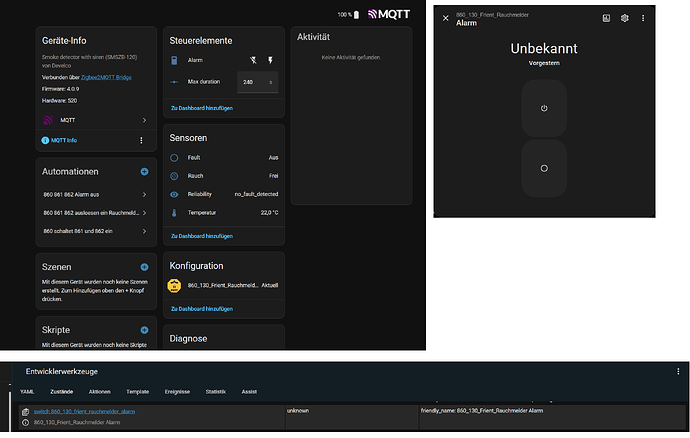Switch to the Aktionen tab
This screenshot has height=438, width=690.
coord(99,391)
